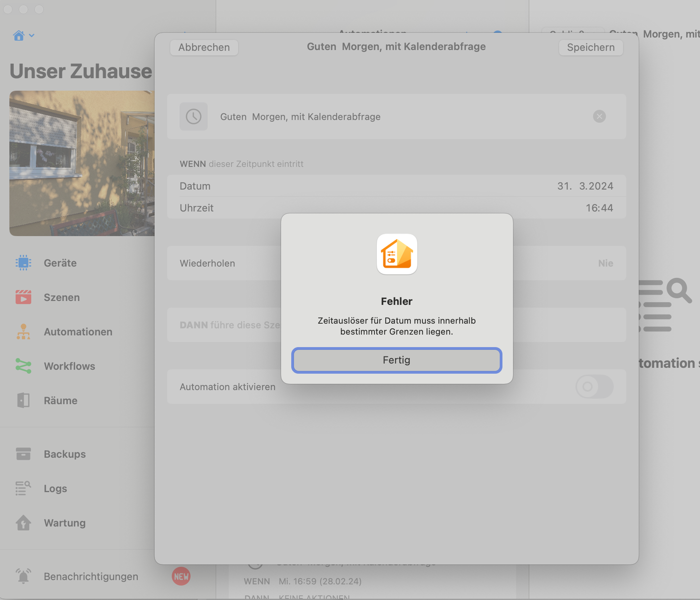Select Benachrichtigungen in the sidebar

point(91,576)
